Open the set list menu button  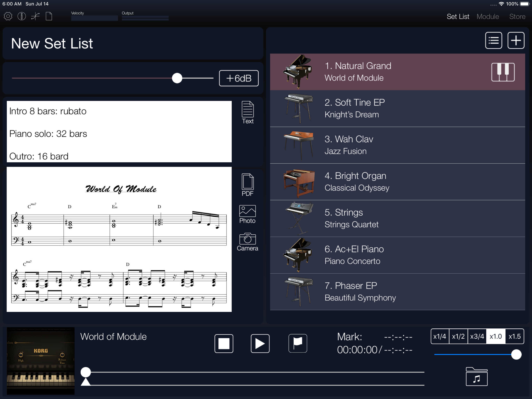[493, 41]
